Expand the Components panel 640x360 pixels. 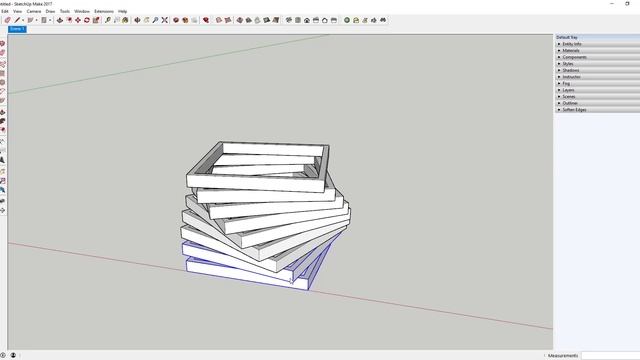click(x=597, y=57)
